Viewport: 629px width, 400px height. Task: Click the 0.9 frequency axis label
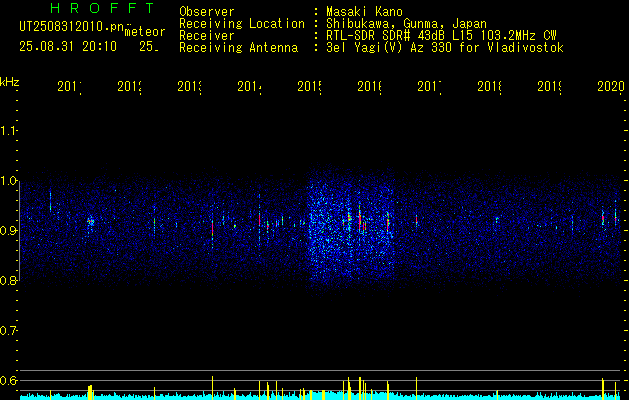tap(8, 231)
